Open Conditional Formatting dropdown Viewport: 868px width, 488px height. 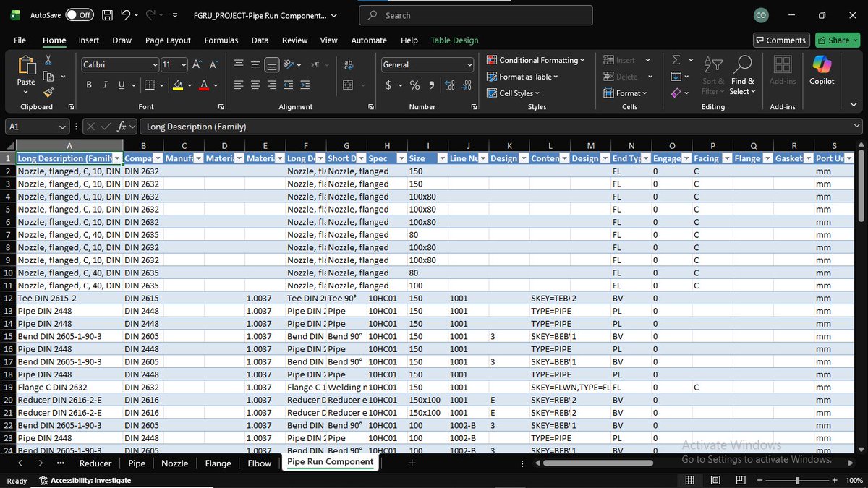536,60
